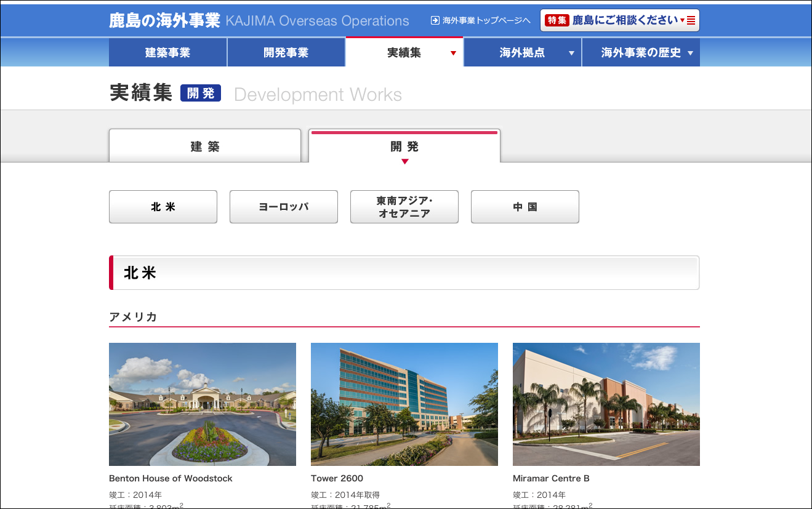Image resolution: width=812 pixels, height=509 pixels.
Task: Open the 鹿島にご相談ください button
Action: coord(620,20)
